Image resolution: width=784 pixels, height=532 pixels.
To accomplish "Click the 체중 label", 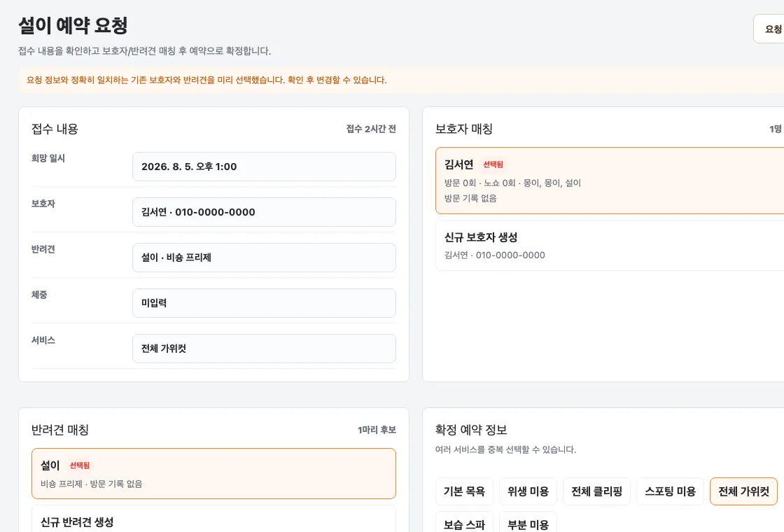I will 39,295.
